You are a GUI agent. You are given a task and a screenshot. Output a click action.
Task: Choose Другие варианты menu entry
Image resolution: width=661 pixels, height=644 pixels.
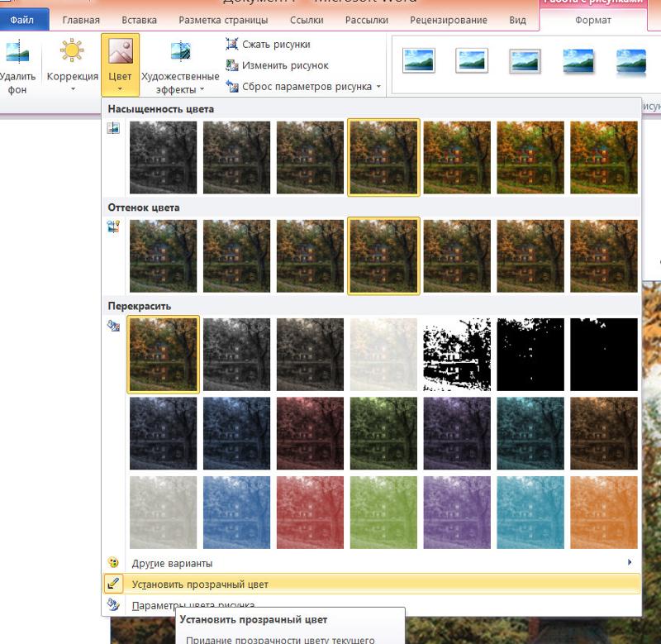coord(373,563)
